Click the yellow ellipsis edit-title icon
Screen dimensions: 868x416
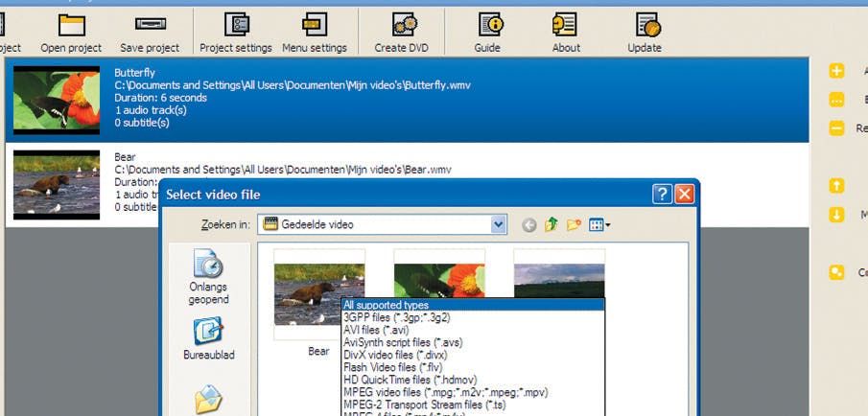[x=836, y=100]
